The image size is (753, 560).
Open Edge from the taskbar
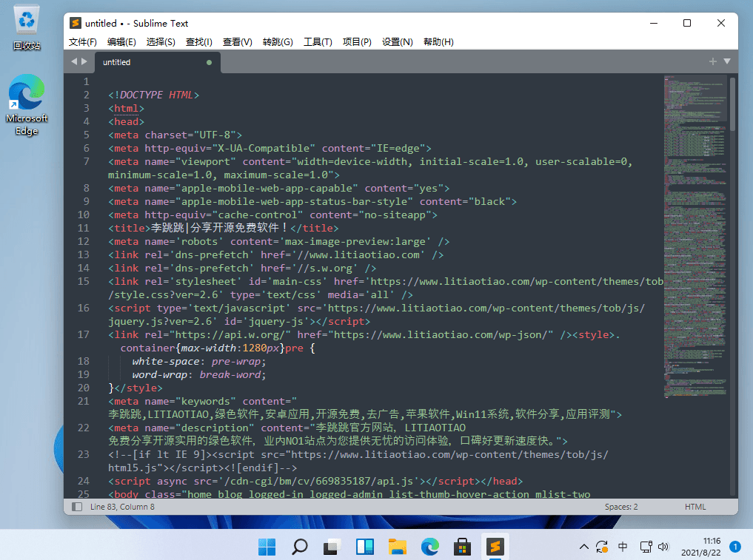(429, 547)
